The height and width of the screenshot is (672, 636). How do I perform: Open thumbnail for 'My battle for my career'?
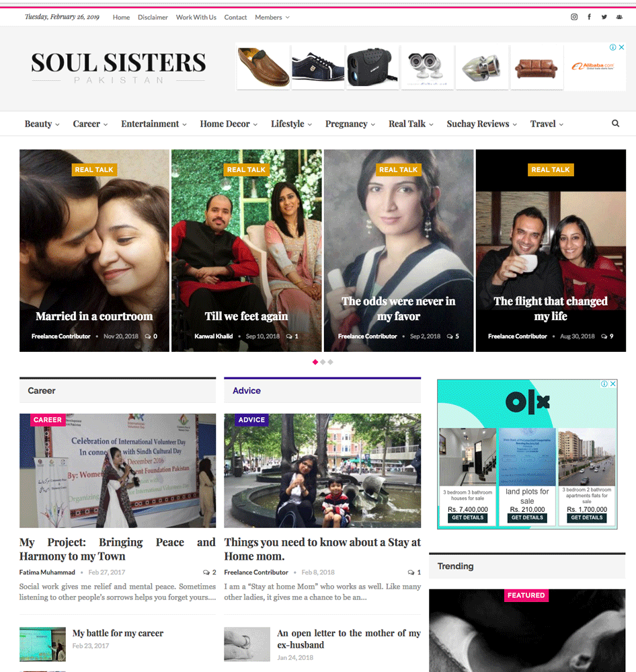coord(42,644)
